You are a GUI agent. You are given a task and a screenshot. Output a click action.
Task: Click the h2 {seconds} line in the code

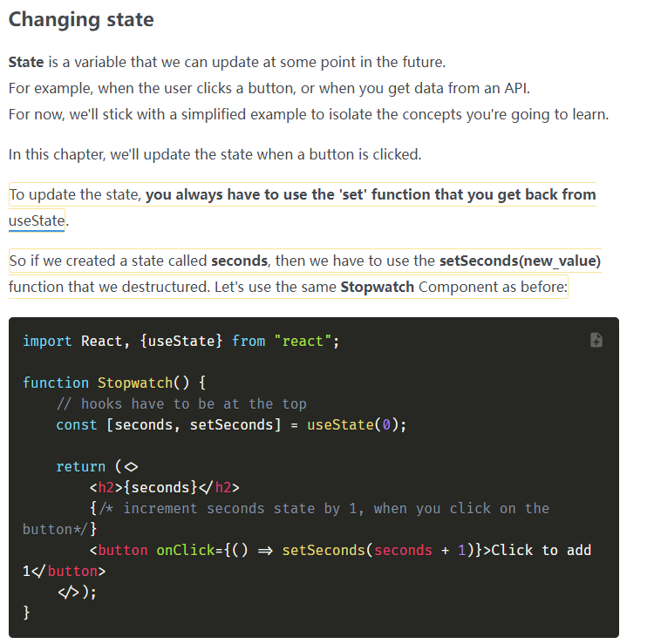164,487
